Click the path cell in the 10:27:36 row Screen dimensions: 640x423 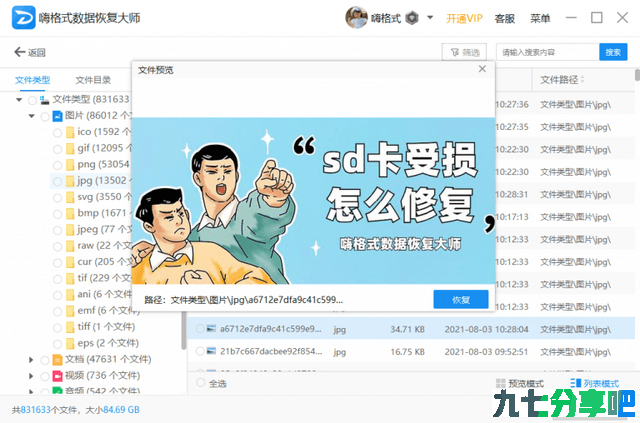(576, 105)
